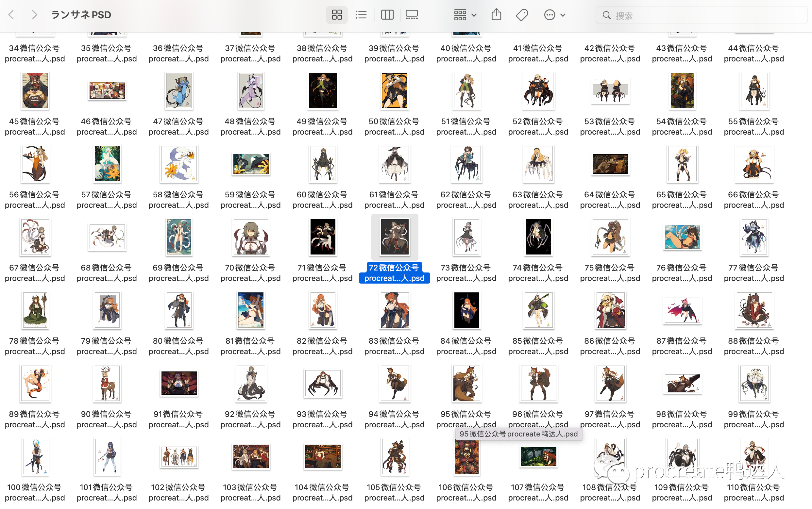The height and width of the screenshot is (509, 812).
Task: Select the 87 微信公众号 psd thumbnail
Action: (682, 310)
